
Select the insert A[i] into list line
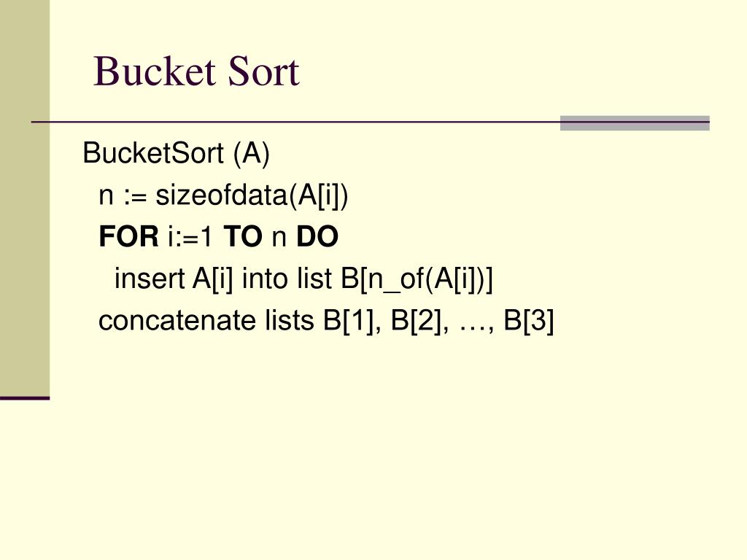(303, 279)
